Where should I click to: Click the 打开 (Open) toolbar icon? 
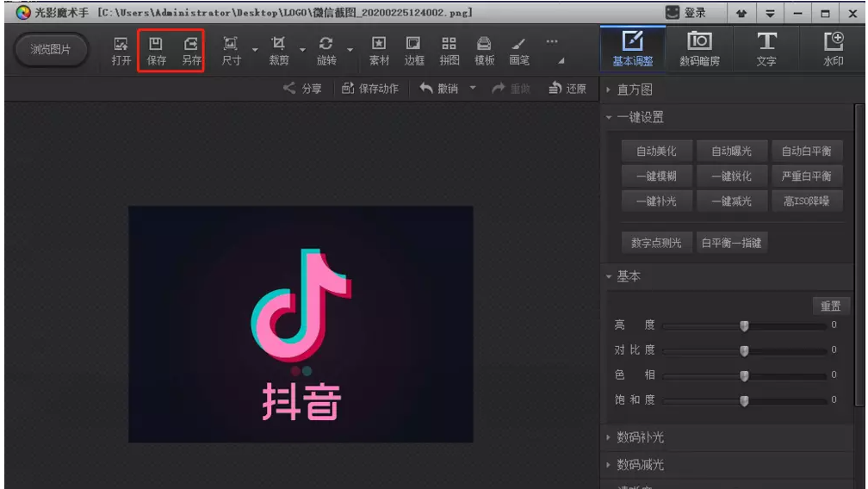(x=121, y=50)
